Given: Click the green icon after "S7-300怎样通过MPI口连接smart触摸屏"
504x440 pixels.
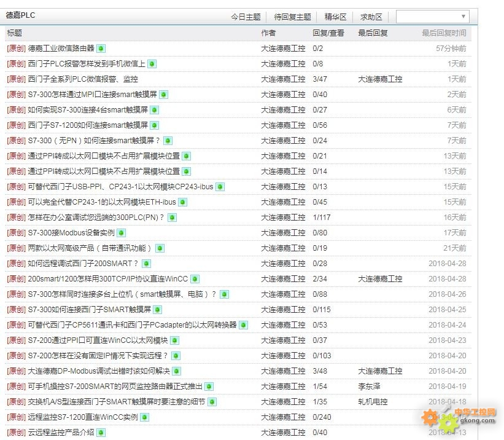Looking at the screenshot, I should click(x=164, y=95).
